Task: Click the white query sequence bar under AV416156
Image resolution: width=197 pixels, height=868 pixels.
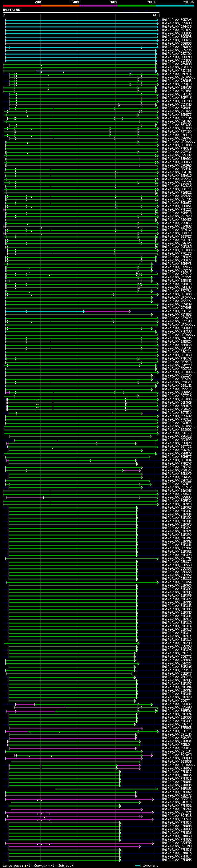Action: (x=81, y=13)
